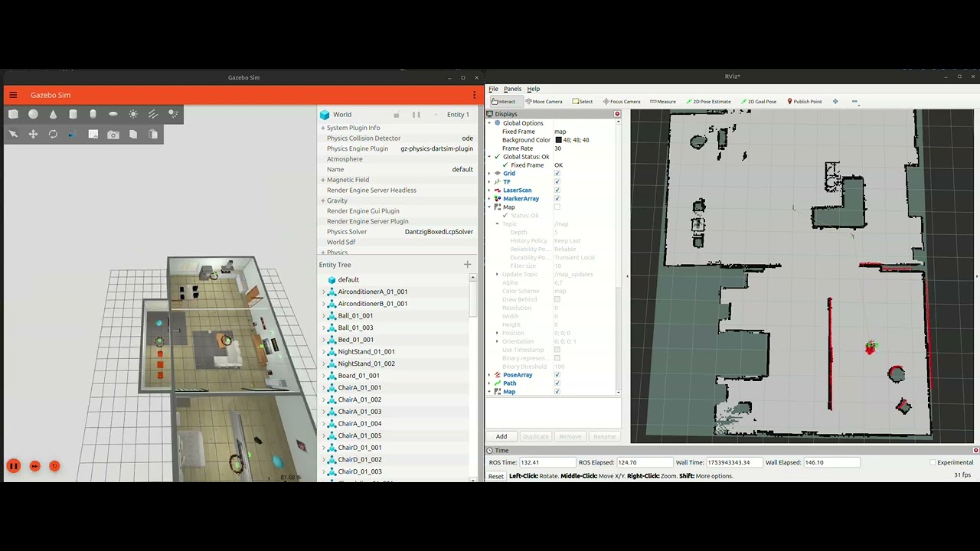Open the File menu in RViz

coord(493,89)
